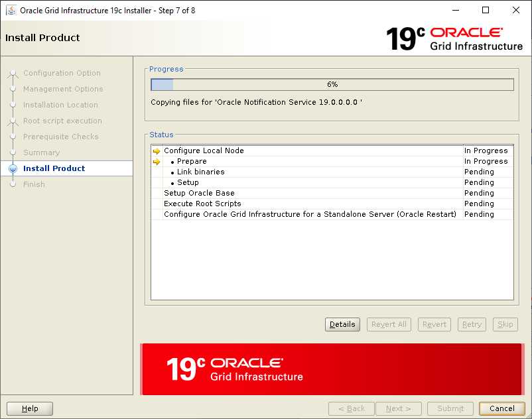Screen dimensions: 532x419
Task: Click the Copying files status message
Action: 256,102
